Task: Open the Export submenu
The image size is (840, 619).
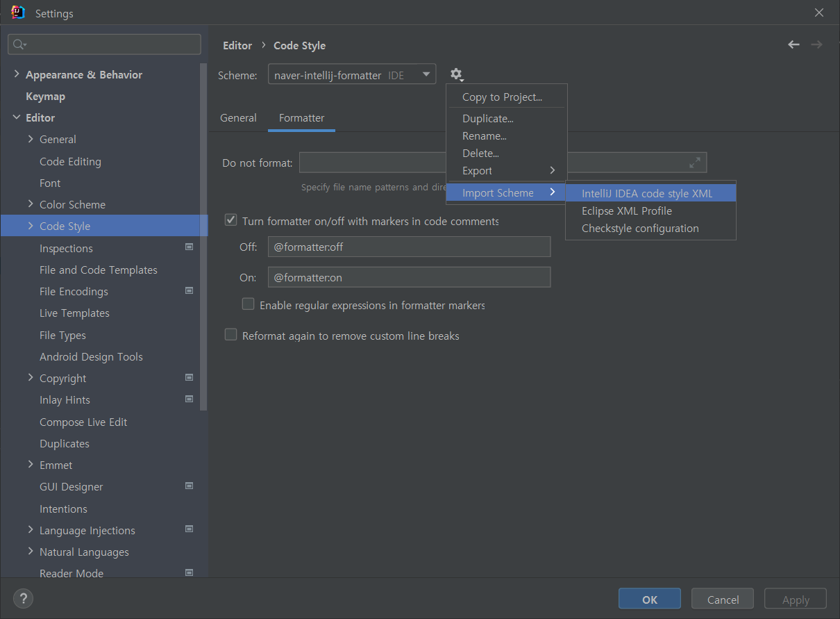Action: (507, 171)
